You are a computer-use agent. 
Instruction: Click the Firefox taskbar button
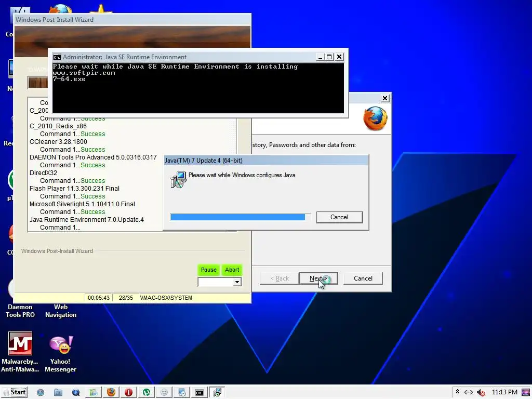(111, 392)
